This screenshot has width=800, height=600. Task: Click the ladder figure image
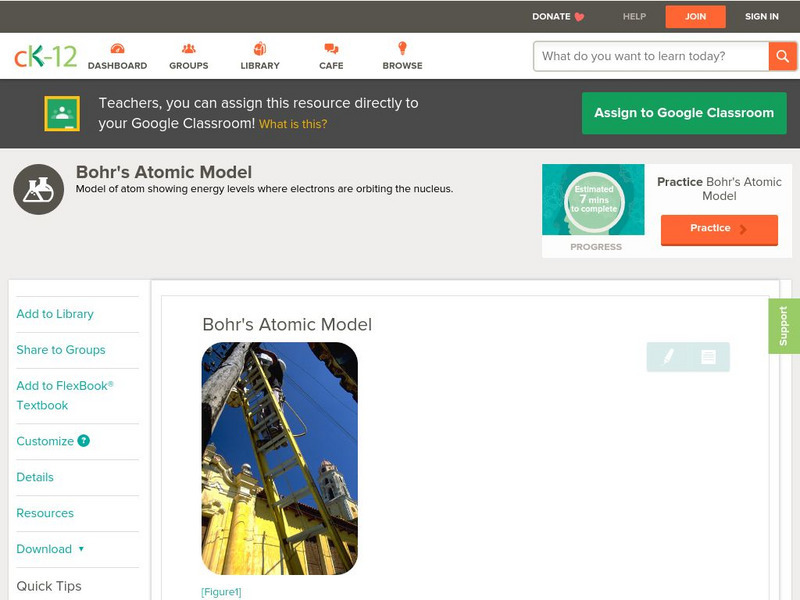tap(279, 458)
